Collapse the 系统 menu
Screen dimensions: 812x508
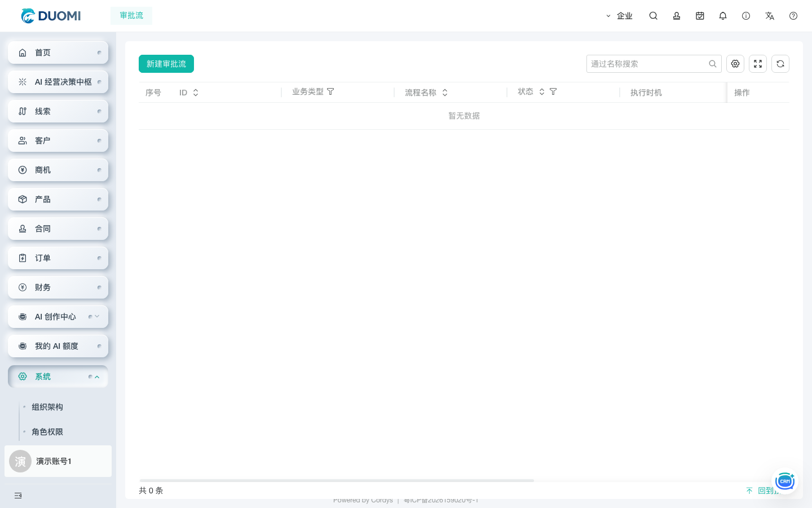58,376
